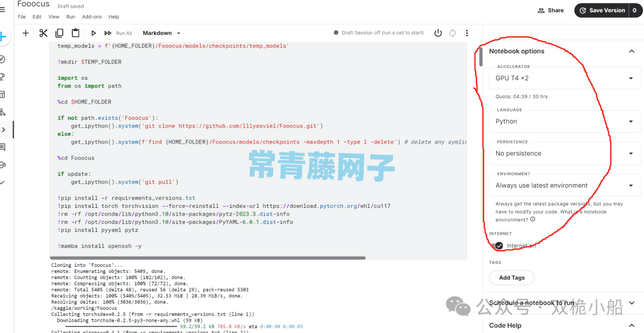Click the Add Tags button

click(512, 278)
